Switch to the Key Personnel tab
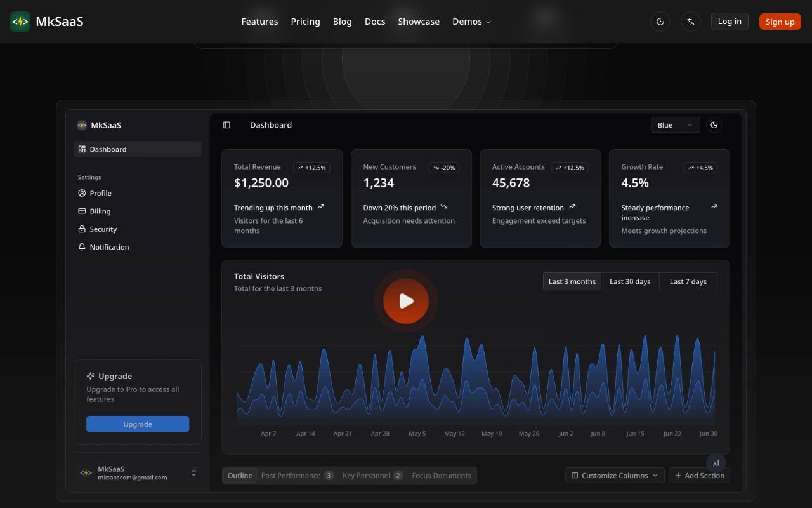 click(x=372, y=476)
